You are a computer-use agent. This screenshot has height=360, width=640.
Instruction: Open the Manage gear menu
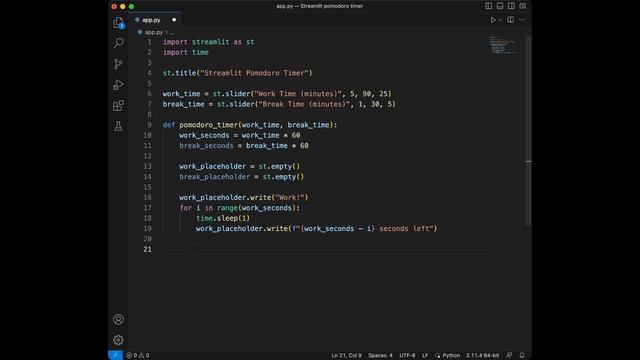[118, 340]
